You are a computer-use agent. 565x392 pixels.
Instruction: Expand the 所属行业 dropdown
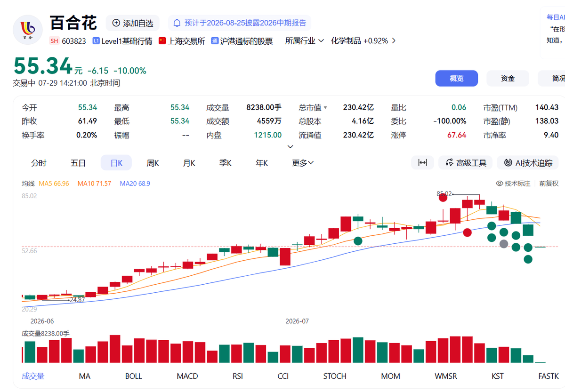(305, 41)
